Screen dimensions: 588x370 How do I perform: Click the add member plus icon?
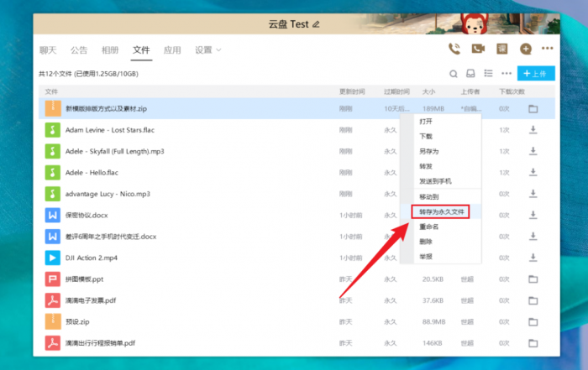tap(526, 50)
